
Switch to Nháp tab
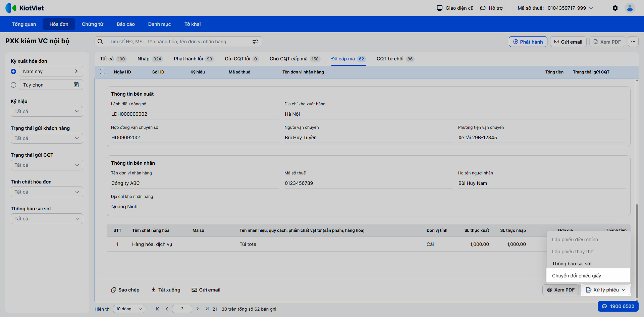(150, 59)
